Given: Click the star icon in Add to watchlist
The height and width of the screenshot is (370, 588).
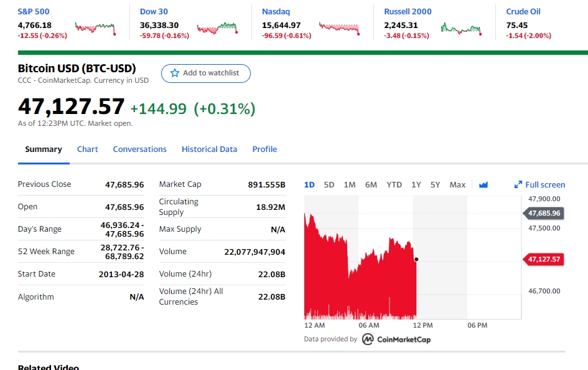Looking at the screenshot, I should click(x=175, y=74).
